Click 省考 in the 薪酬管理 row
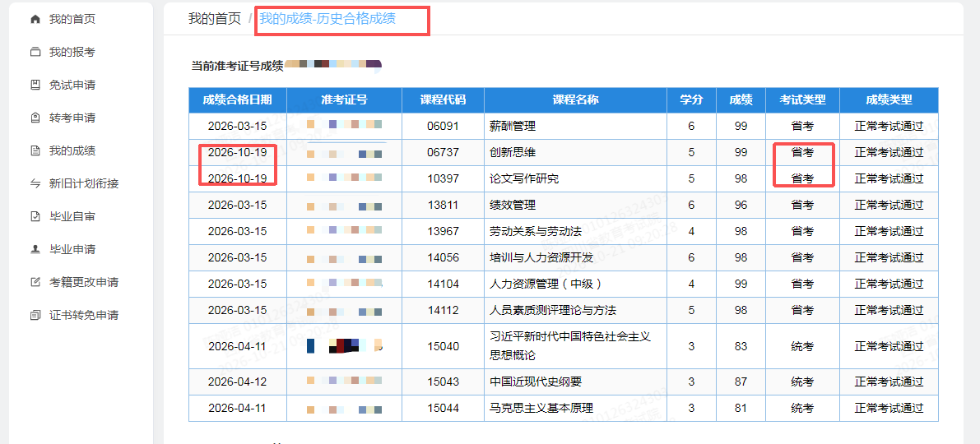 802,126
